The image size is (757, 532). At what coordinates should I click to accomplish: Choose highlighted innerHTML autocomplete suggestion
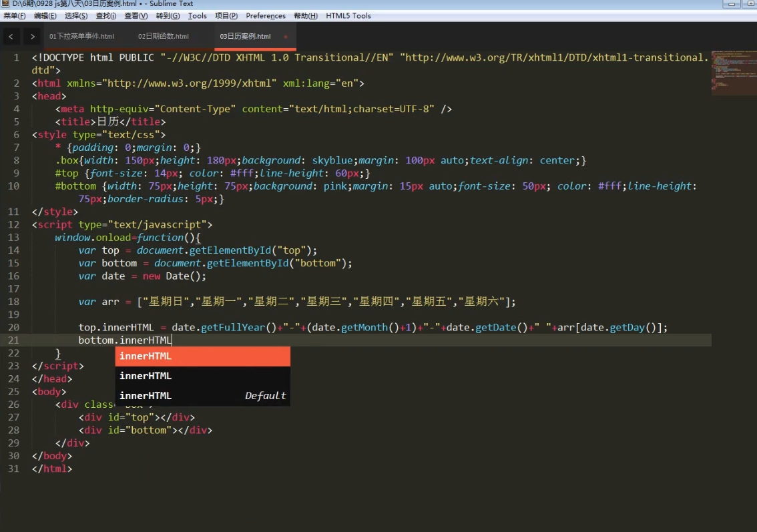[203, 356]
